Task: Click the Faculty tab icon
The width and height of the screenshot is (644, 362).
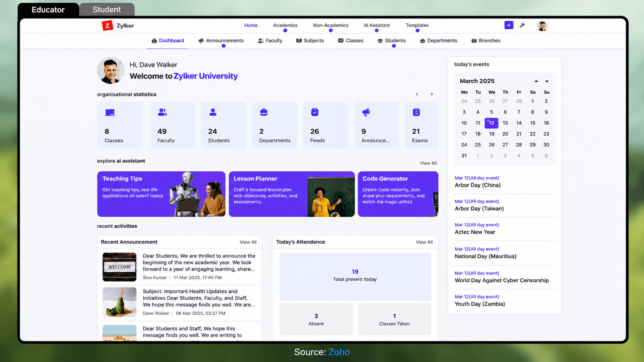Action: click(x=261, y=41)
